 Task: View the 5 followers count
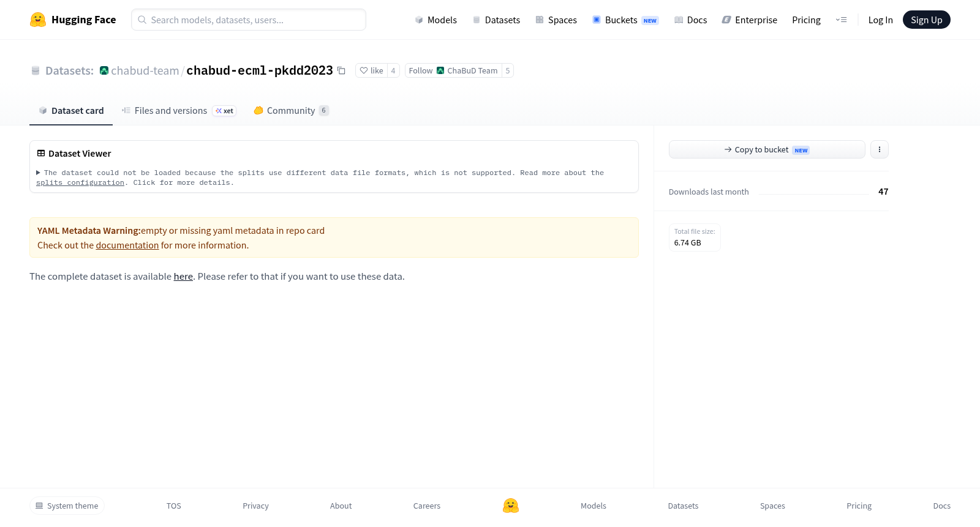click(x=508, y=70)
